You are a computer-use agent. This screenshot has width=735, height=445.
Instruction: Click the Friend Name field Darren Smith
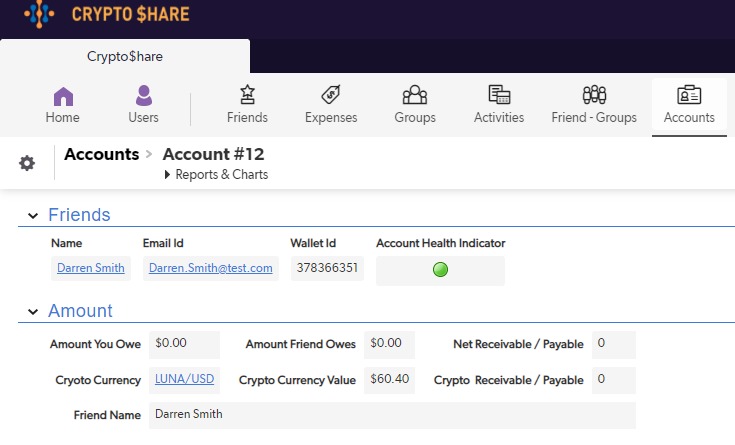point(392,415)
